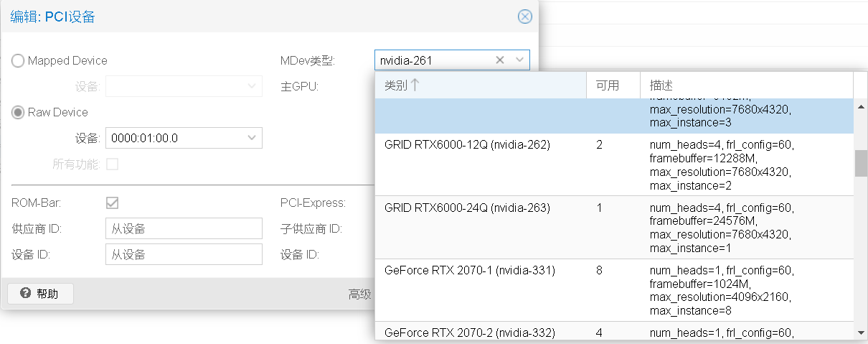Click the dropdown list scrollbar thumb
Image resolution: width=868 pixels, height=344 pixels.
[861, 164]
